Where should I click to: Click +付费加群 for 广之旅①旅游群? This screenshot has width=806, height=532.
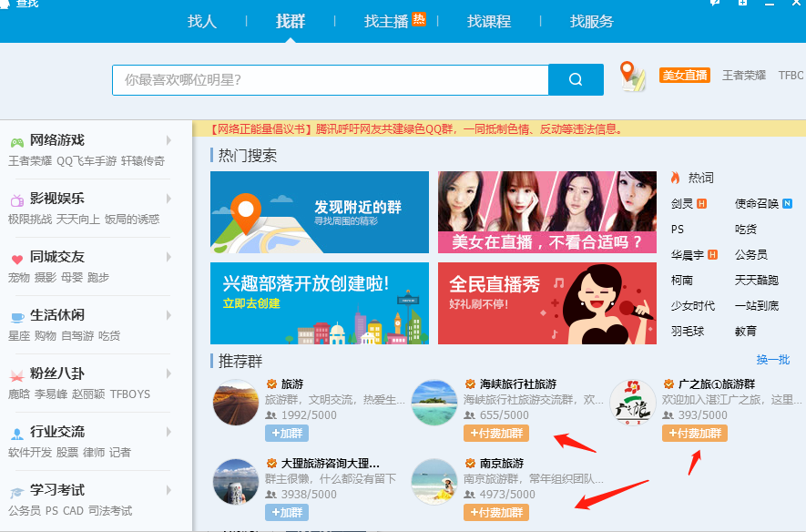pos(695,434)
